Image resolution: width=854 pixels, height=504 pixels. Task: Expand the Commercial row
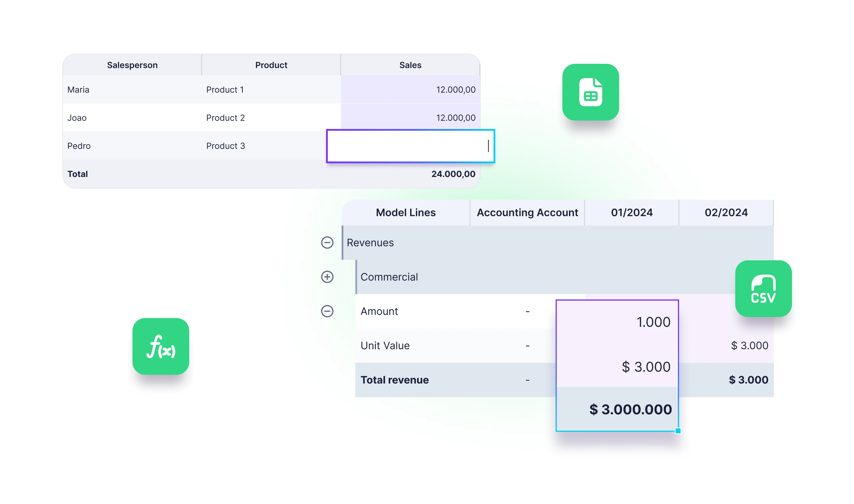[x=327, y=277]
